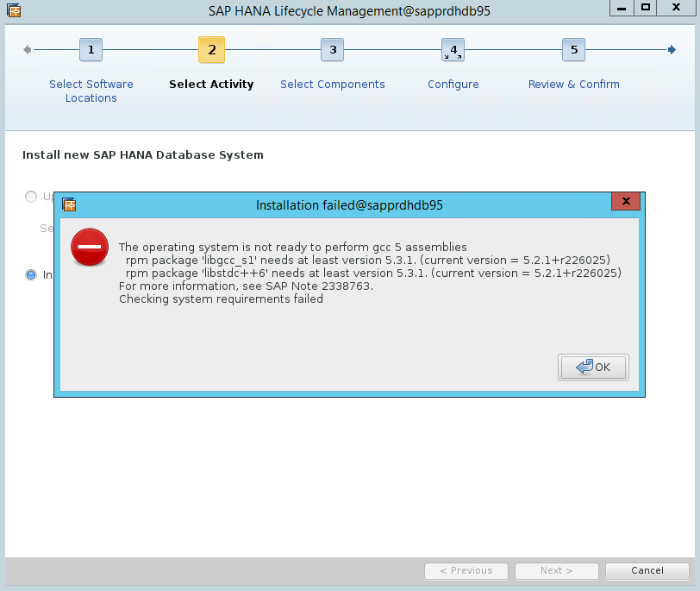Click the text 'For more information, see SAP Note 2338763.'

[246, 286]
